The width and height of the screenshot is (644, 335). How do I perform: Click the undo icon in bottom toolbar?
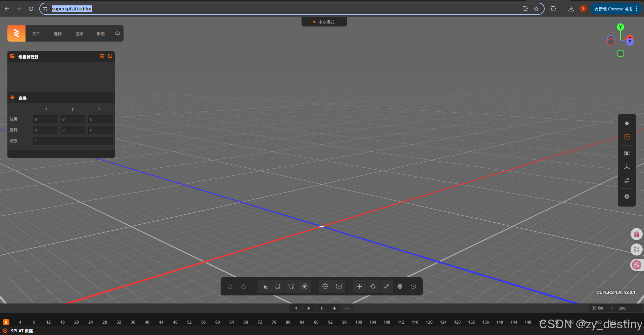[230, 286]
